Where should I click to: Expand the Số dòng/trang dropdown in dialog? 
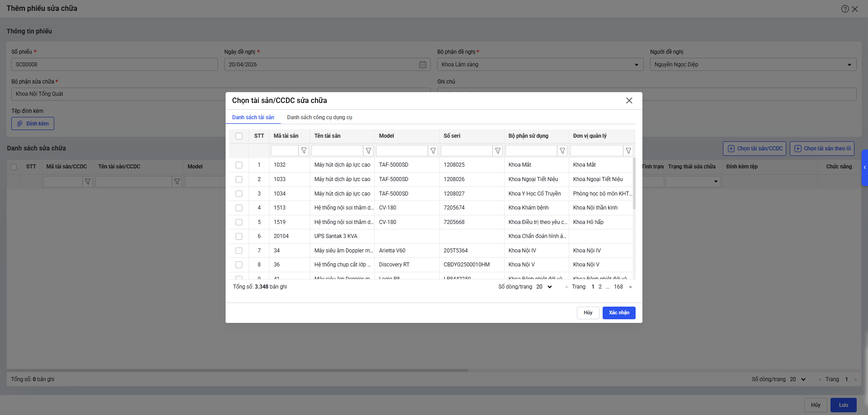[x=544, y=287]
